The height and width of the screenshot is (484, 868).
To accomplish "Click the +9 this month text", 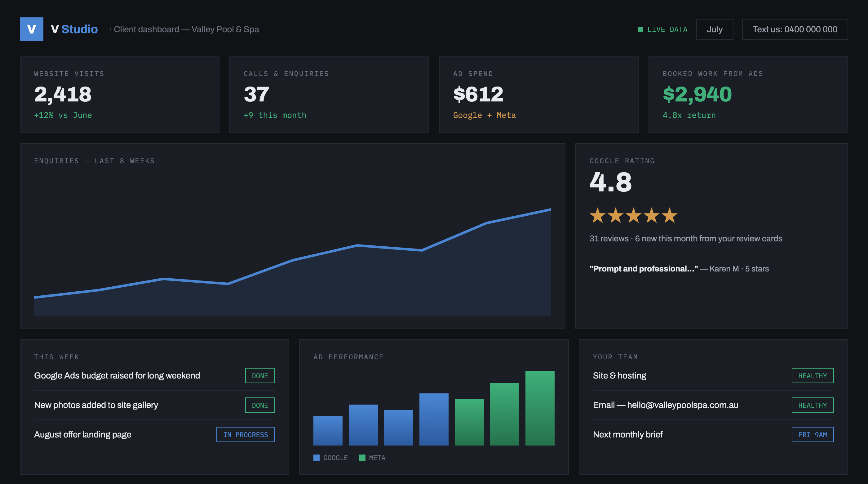I will [275, 115].
